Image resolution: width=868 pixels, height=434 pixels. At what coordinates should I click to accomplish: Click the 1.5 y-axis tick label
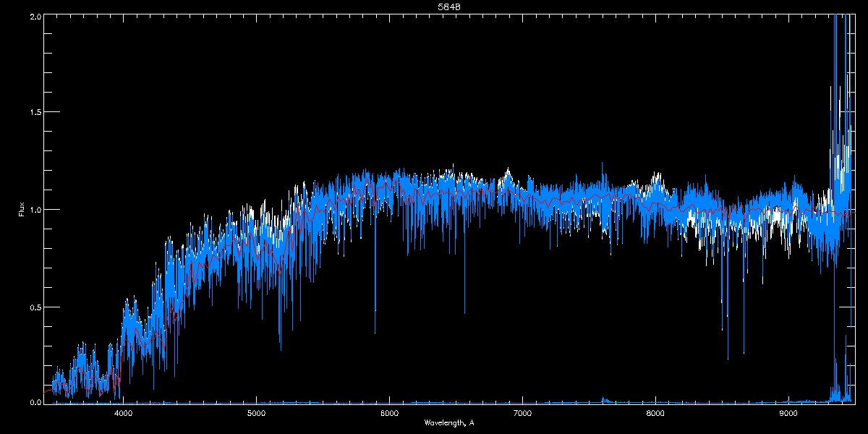(x=35, y=113)
